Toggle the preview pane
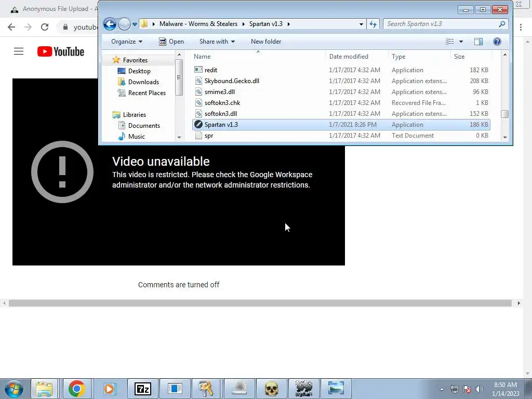Viewport: 532px width, 399px height. click(x=478, y=42)
